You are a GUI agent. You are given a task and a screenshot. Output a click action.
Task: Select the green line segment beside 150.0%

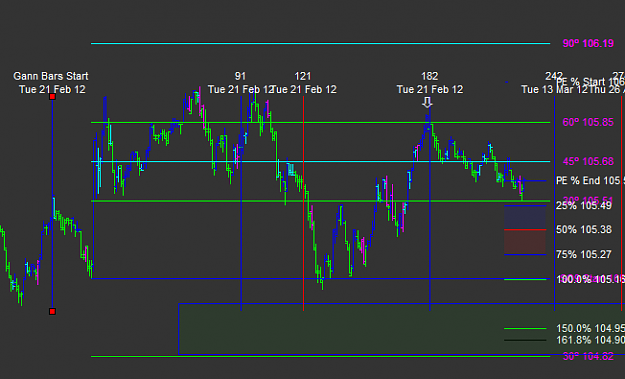525,329
